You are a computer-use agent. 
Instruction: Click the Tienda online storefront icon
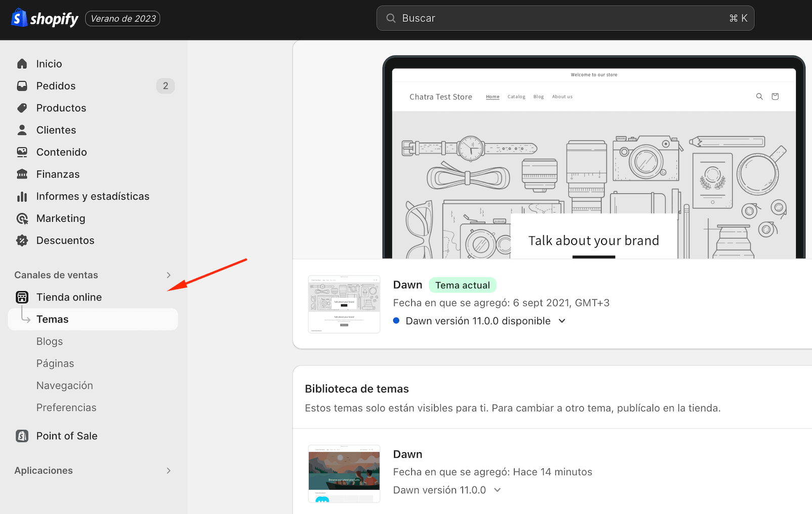[x=22, y=297]
